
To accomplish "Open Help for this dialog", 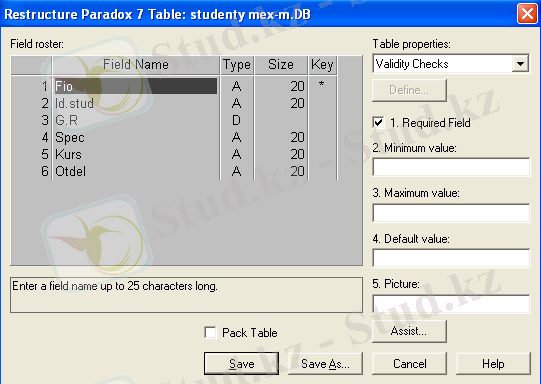I will [x=493, y=364].
